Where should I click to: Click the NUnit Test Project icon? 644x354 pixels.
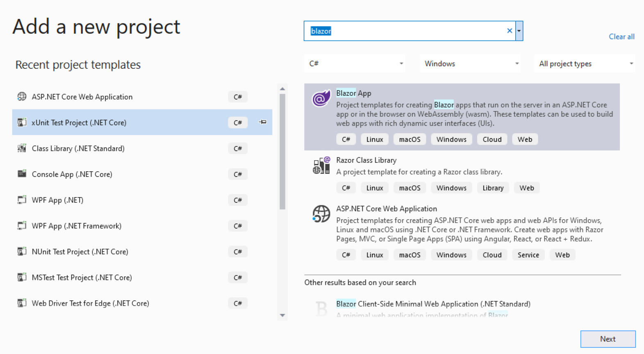tap(22, 252)
